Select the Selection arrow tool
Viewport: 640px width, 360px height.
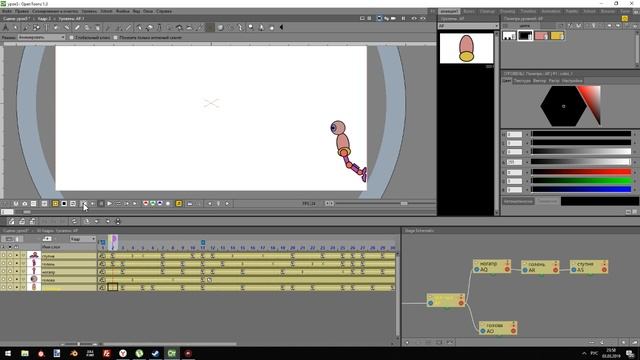click(x=16, y=28)
